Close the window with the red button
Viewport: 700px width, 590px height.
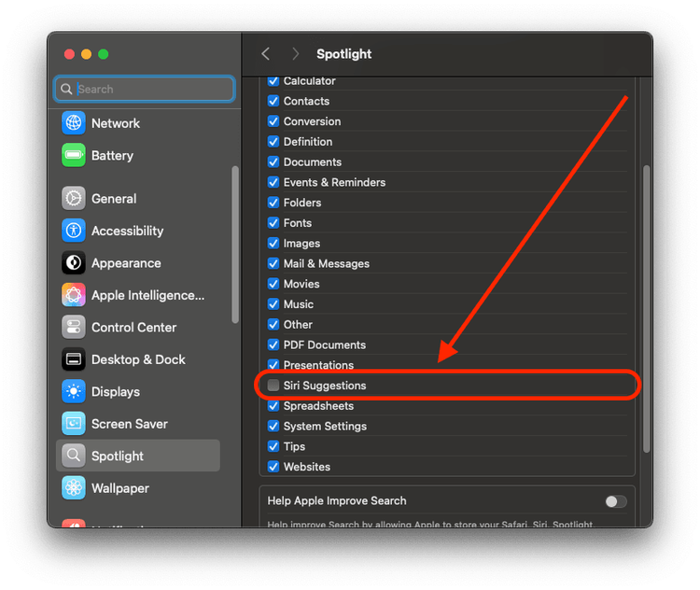[x=69, y=54]
